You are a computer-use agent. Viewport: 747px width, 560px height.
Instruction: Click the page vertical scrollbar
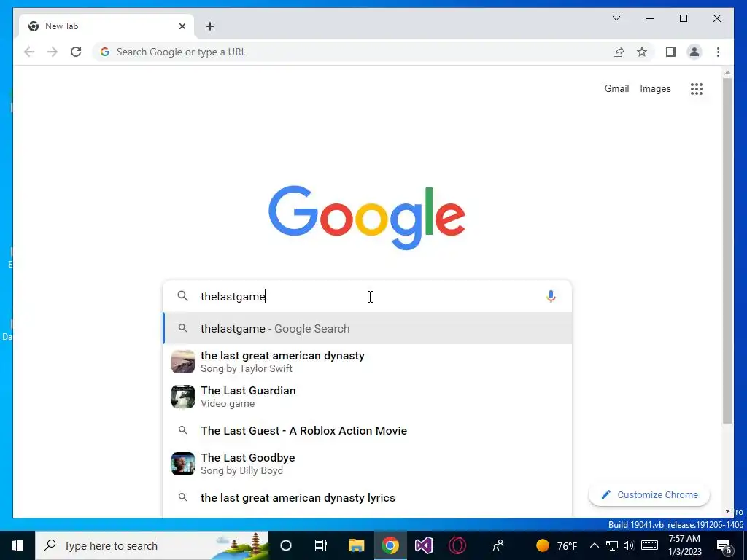[x=727, y=250]
